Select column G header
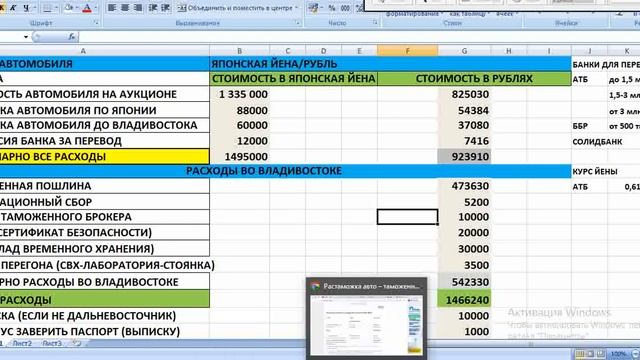The height and width of the screenshot is (360, 640). click(x=464, y=51)
